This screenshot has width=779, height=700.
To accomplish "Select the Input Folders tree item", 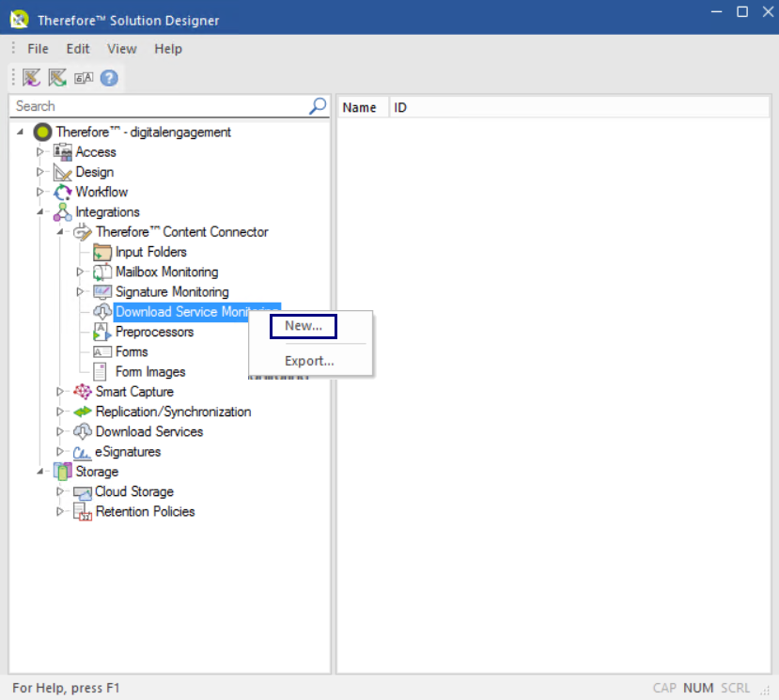I will pyautogui.click(x=151, y=252).
